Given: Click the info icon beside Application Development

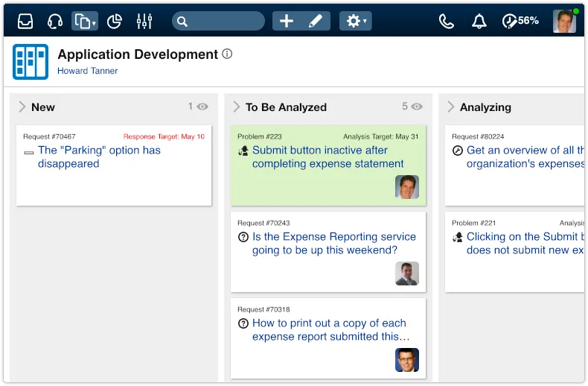Looking at the screenshot, I should 227,54.
